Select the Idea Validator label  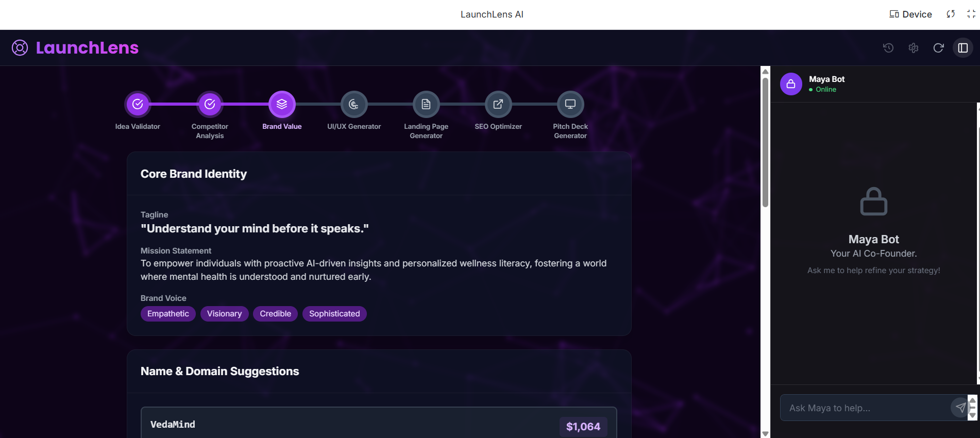(138, 126)
